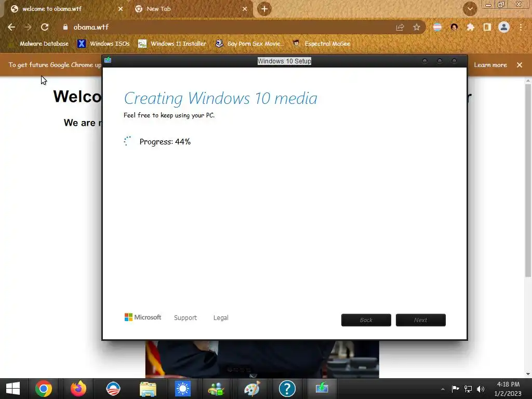532x399 pixels.
Task: Click the 'Creating Windows 10 media' heading
Action: point(220,98)
